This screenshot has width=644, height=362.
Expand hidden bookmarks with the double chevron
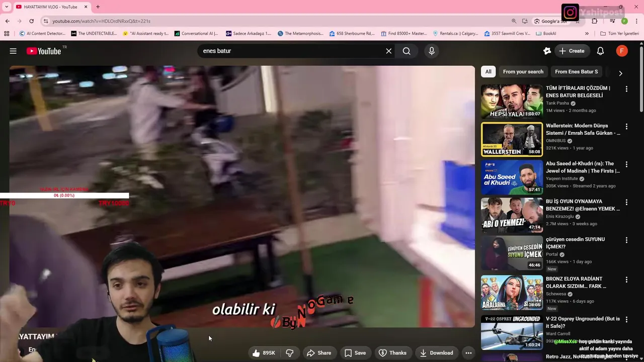[x=587, y=34]
